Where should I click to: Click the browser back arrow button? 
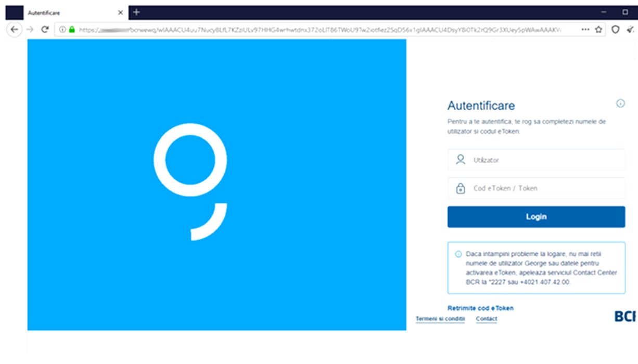[x=14, y=30]
